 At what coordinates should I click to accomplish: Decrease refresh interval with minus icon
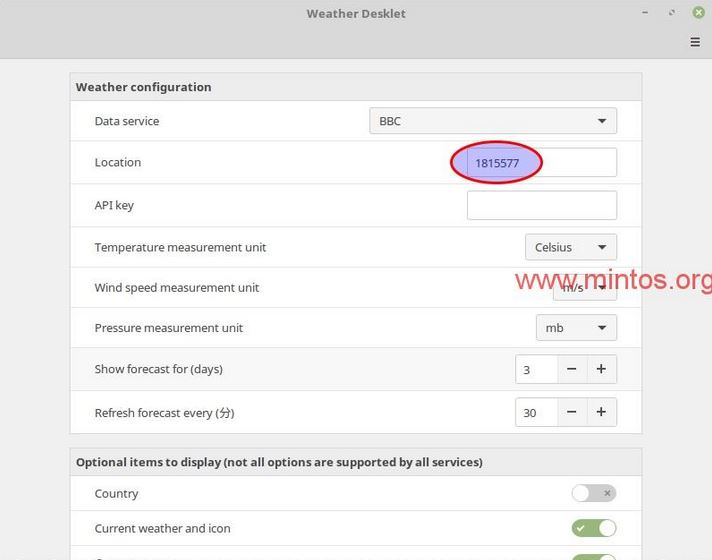click(x=571, y=412)
